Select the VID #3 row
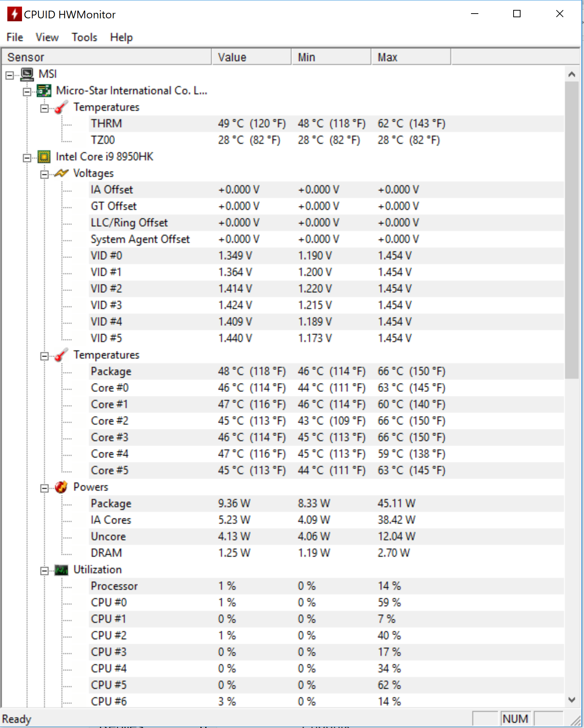Image resolution: width=584 pixels, height=728 pixels. coord(326,305)
